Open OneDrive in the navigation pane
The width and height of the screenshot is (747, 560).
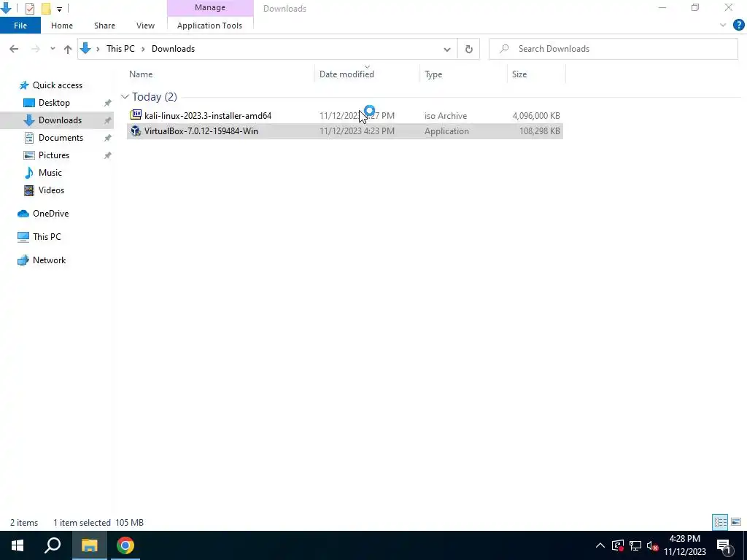pyautogui.click(x=50, y=214)
